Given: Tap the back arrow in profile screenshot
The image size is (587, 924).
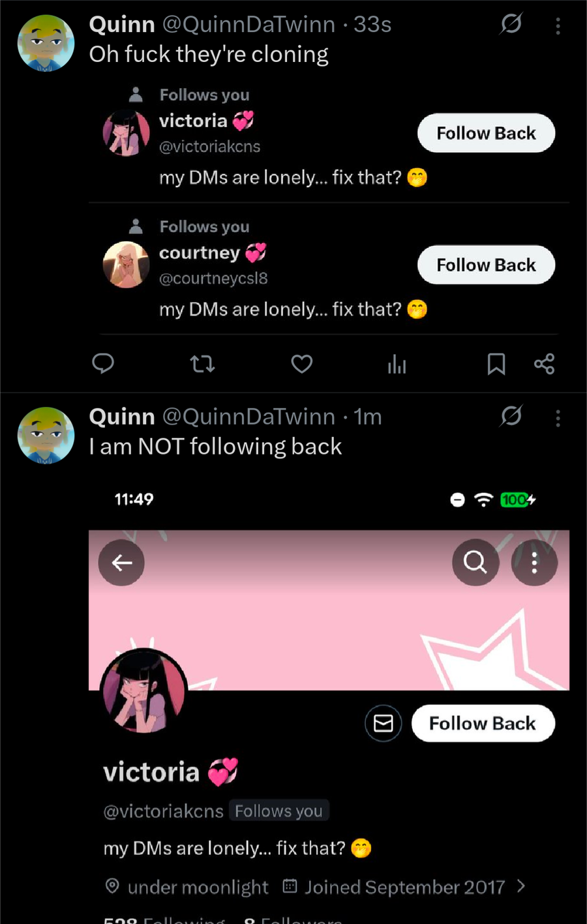Looking at the screenshot, I should click(122, 563).
